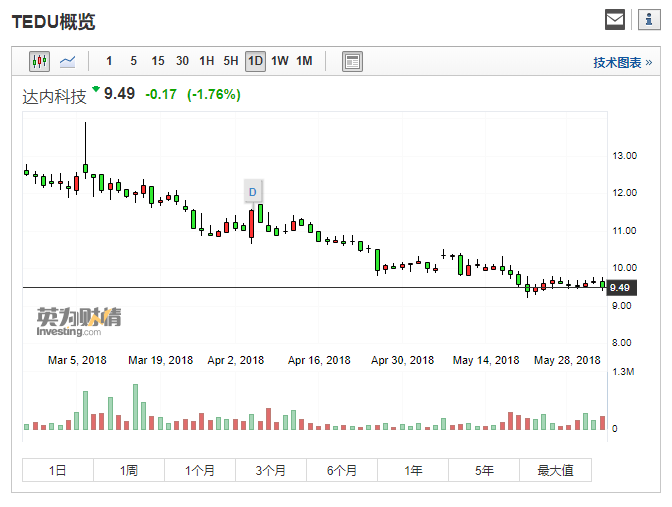Select the 1W interval
The image size is (672, 507).
pyautogui.click(x=280, y=61)
